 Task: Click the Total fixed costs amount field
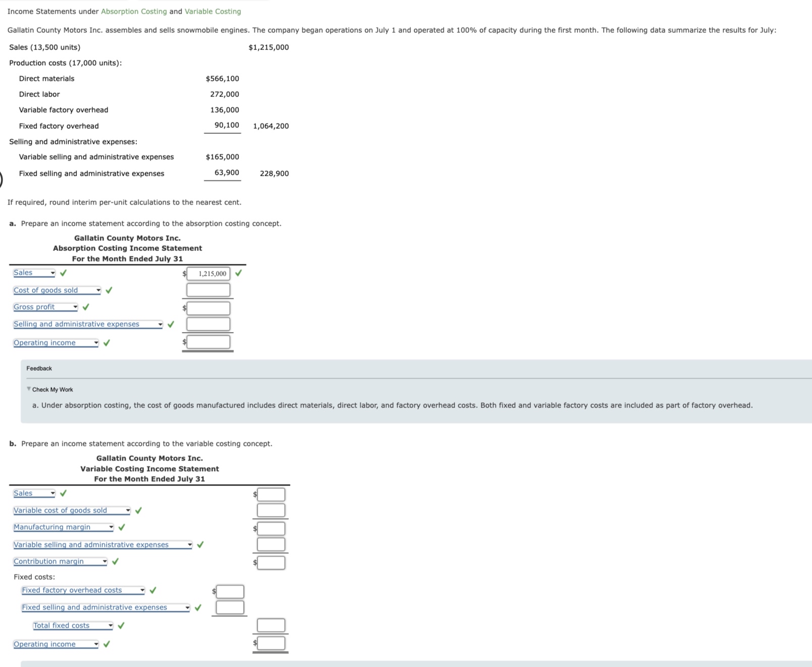[x=271, y=625]
